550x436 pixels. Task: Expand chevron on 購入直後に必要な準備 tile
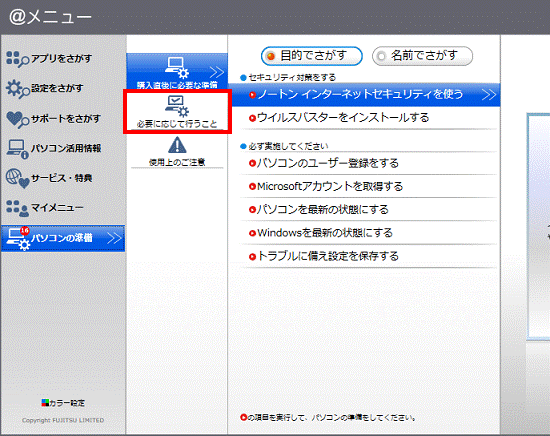pos(217,72)
